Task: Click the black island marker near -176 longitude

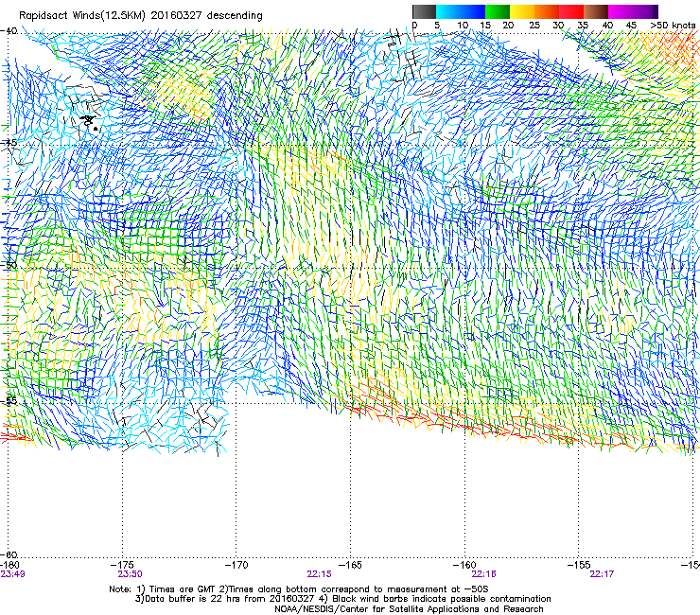Action: click(89, 120)
